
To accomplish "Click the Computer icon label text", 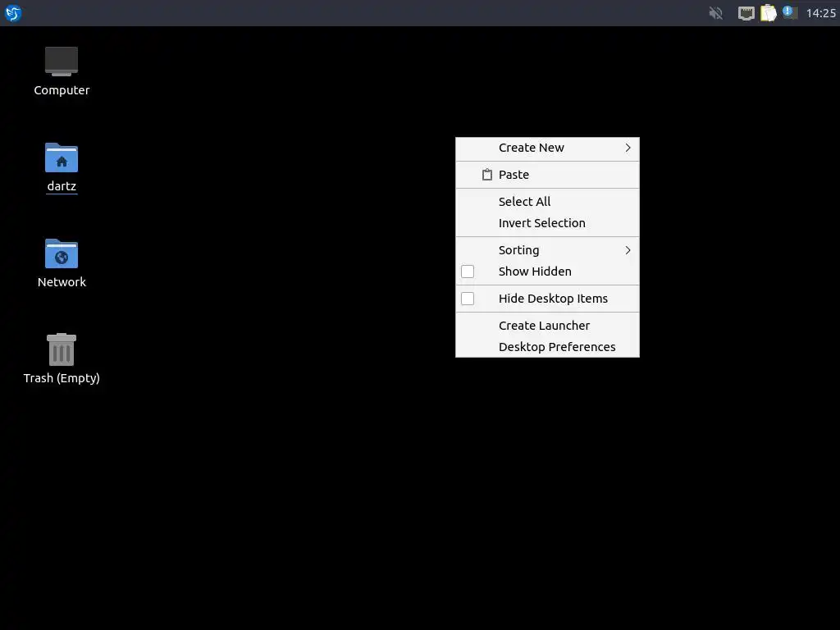I will tap(62, 90).
